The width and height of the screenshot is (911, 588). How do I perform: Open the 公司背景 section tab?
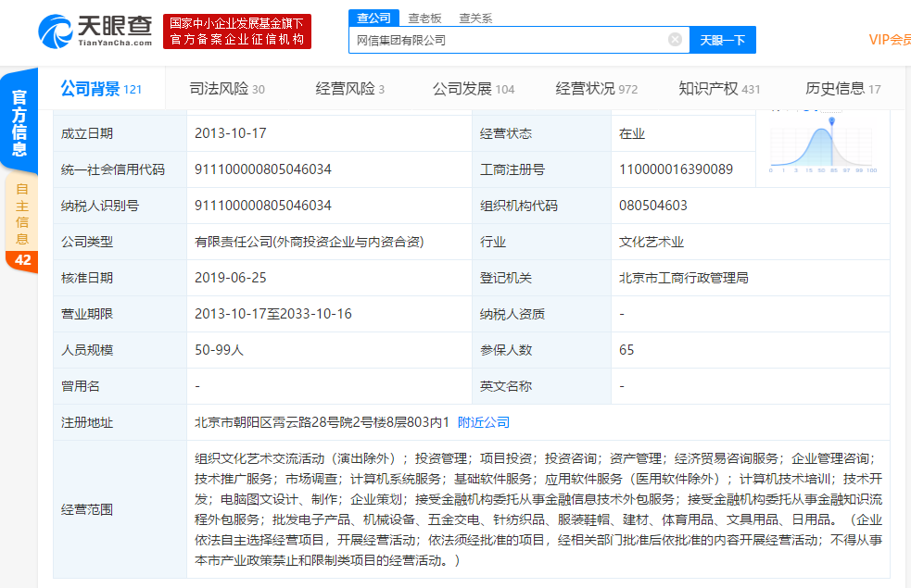100,89
